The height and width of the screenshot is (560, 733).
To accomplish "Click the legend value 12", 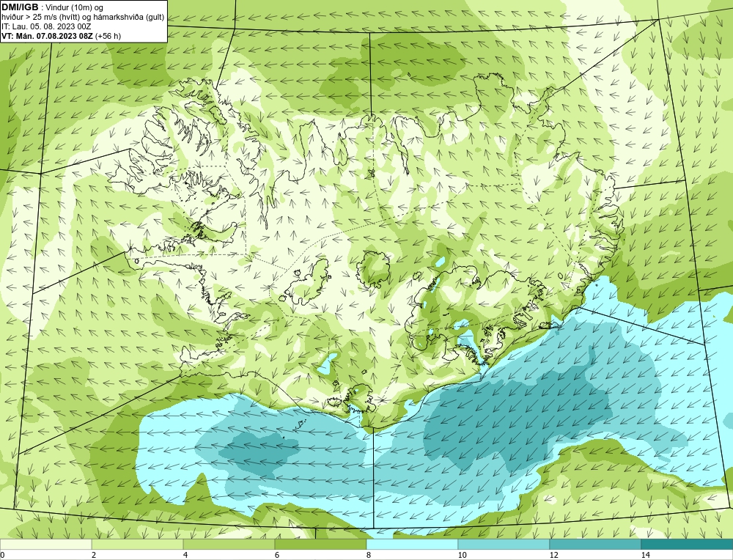I will point(553,555).
